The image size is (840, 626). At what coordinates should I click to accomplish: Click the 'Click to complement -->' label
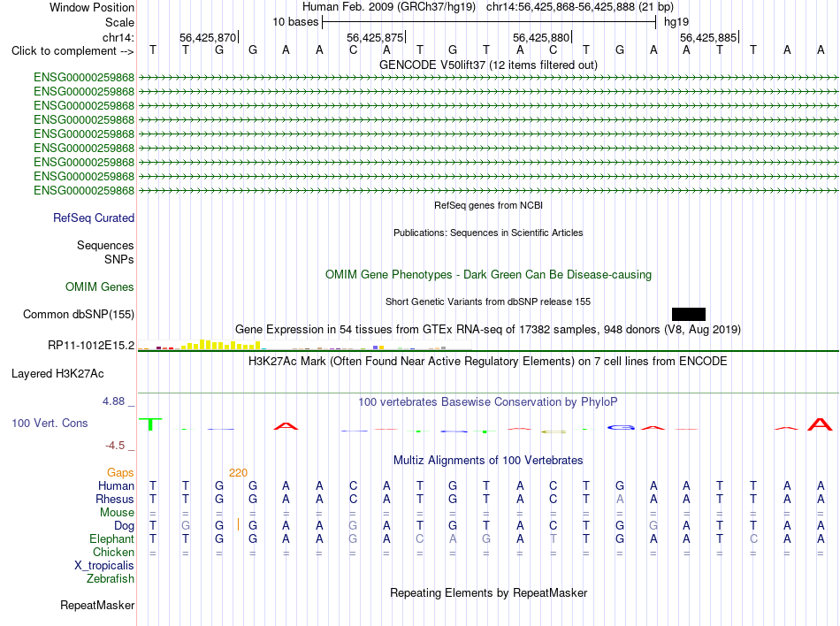click(73, 51)
